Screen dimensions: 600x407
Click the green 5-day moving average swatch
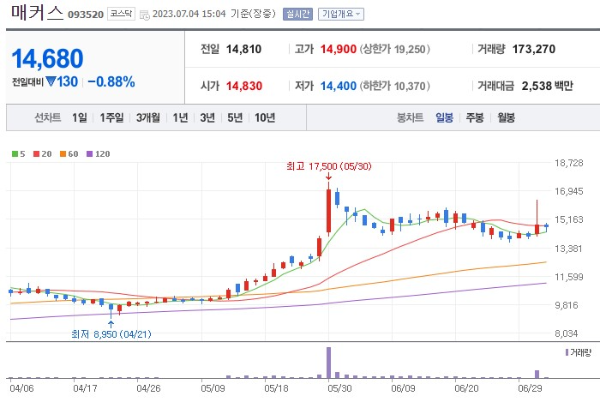15,154
